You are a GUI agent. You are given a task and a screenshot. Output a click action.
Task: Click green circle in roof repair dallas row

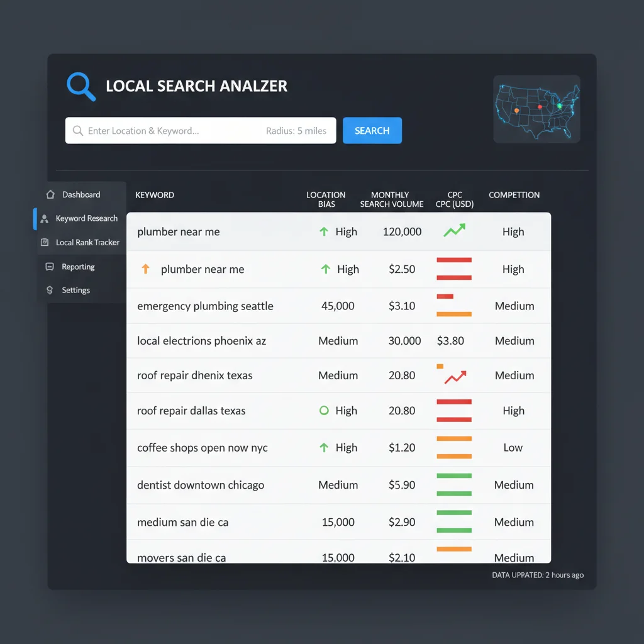pos(324,410)
